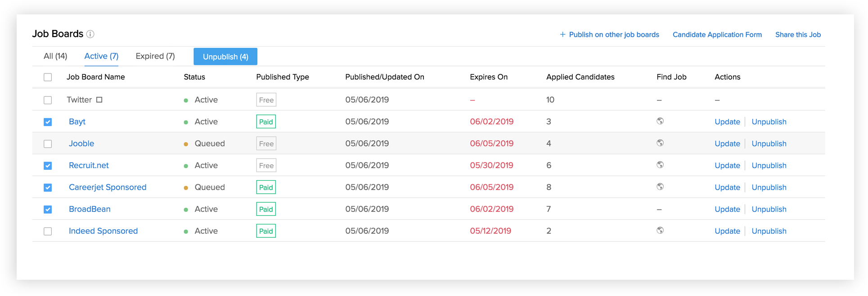Click the info icon beside Job Boards
Viewport: 868px width, 296px height.
click(90, 34)
